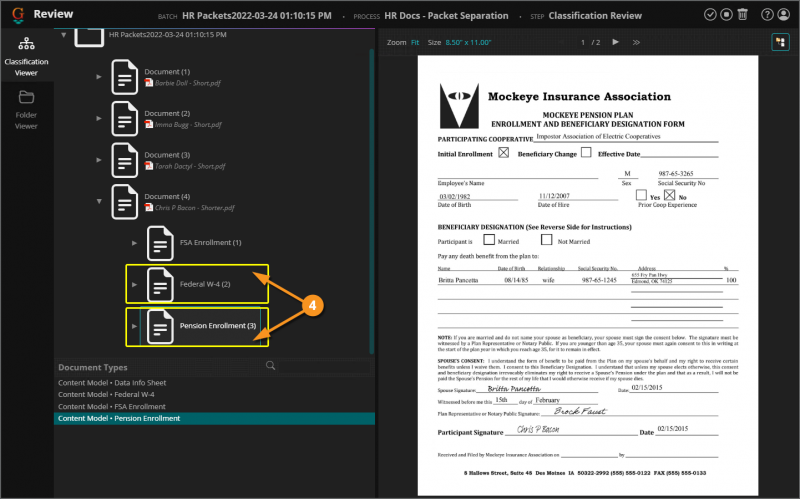Click the Grooper logo icon
The height and width of the screenshot is (499, 800).
coord(18,15)
